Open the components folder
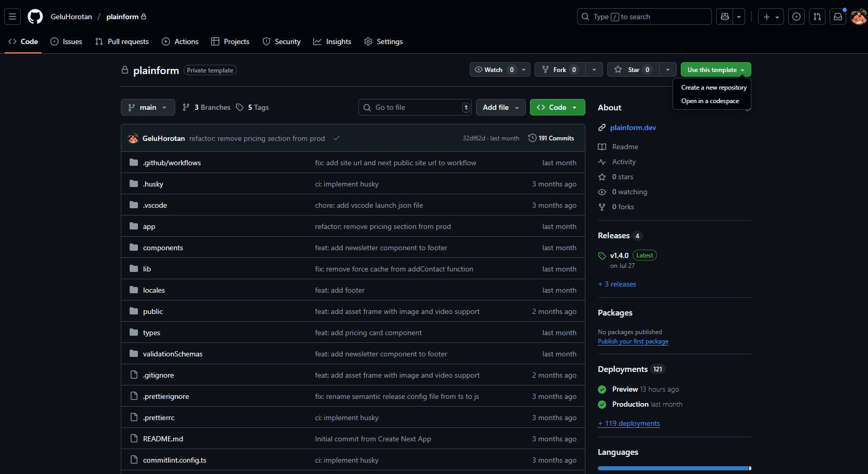Viewport: 868px width, 474px height. [163, 248]
